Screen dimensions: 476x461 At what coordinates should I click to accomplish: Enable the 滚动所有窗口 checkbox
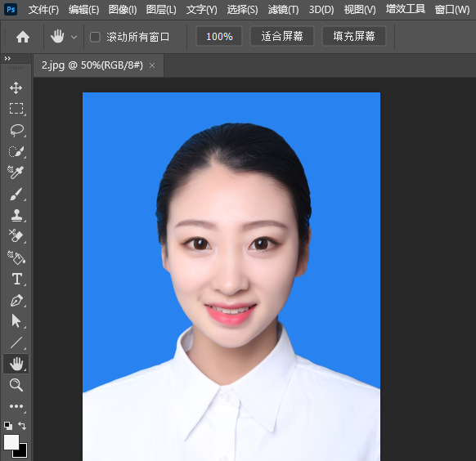95,37
